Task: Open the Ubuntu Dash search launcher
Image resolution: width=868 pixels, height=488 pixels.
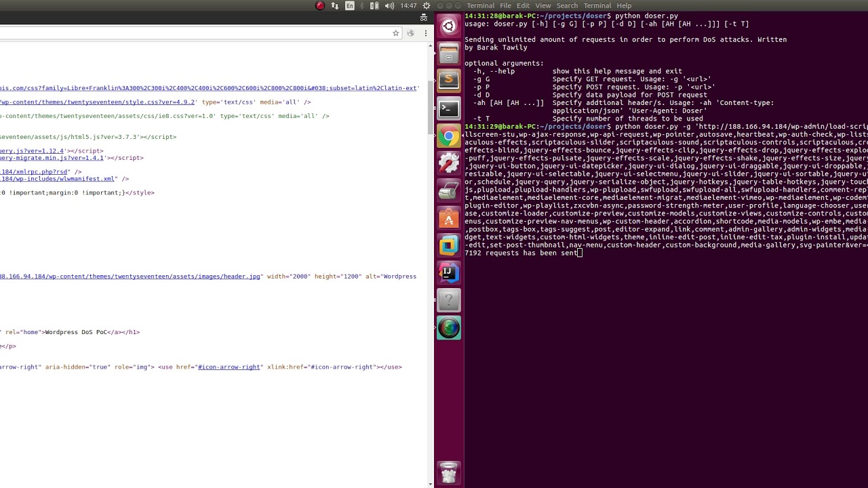Action: click(x=448, y=26)
